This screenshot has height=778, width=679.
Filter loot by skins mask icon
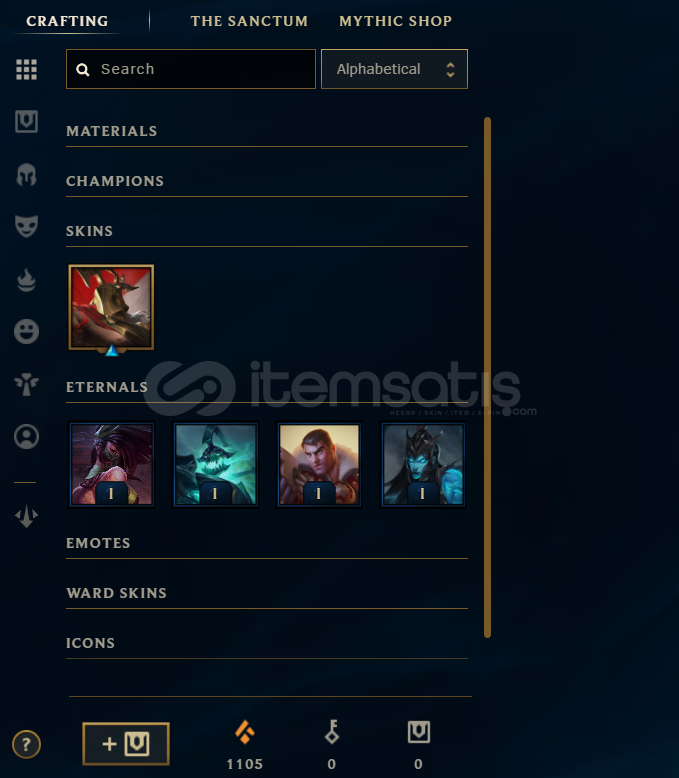[x=26, y=226]
